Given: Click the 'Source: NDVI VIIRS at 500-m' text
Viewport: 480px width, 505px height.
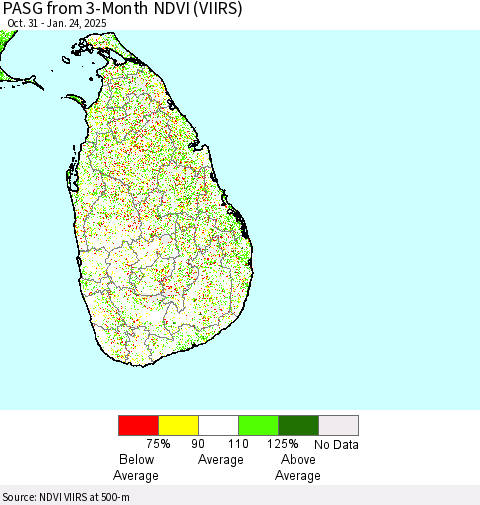Looking at the screenshot, I should [66, 497].
